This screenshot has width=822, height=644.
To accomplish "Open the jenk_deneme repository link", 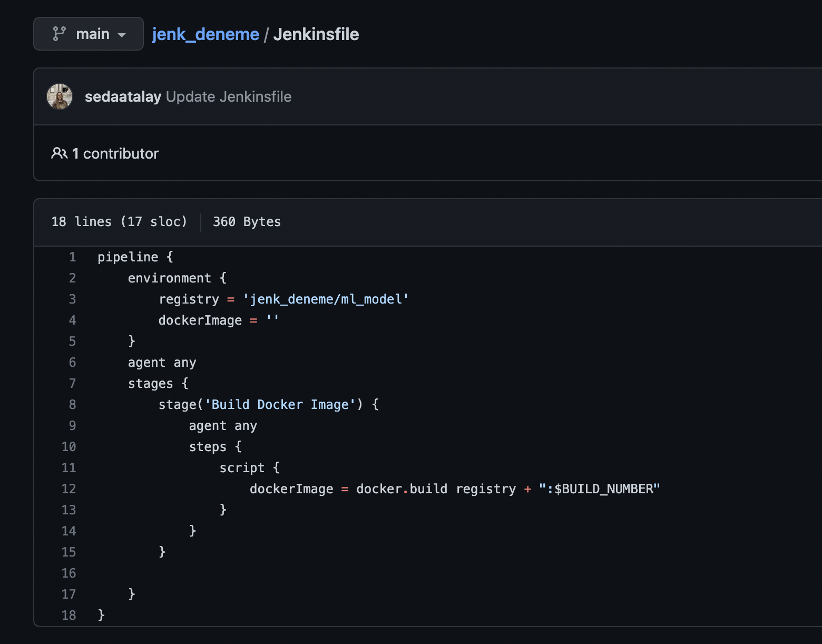I will point(205,34).
